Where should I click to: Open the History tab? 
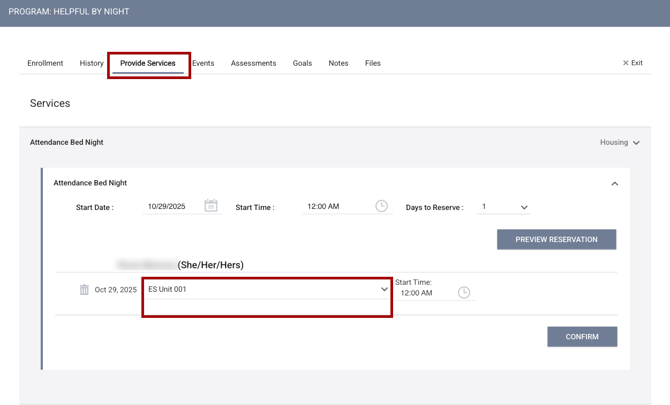[x=91, y=63]
